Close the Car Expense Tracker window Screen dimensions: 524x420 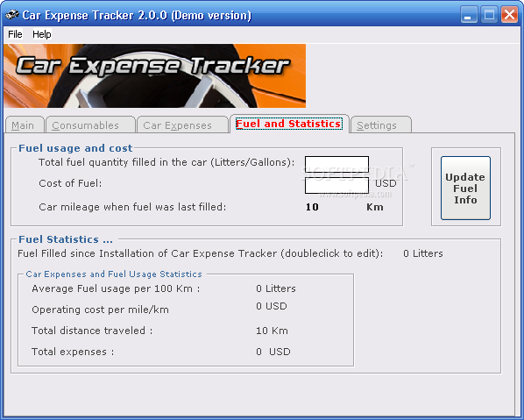click(x=510, y=15)
